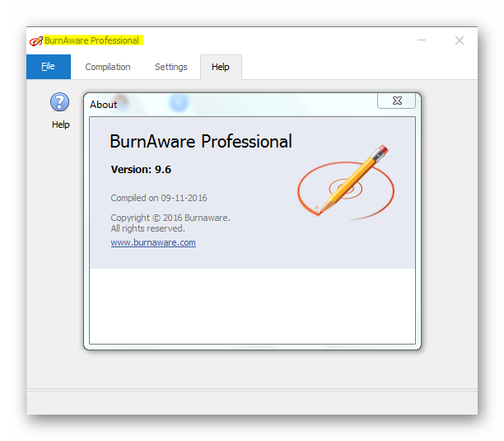This screenshot has width=504, height=441.
Task: Close the BurnAware Professional main window
Action: tap(460, 40)
